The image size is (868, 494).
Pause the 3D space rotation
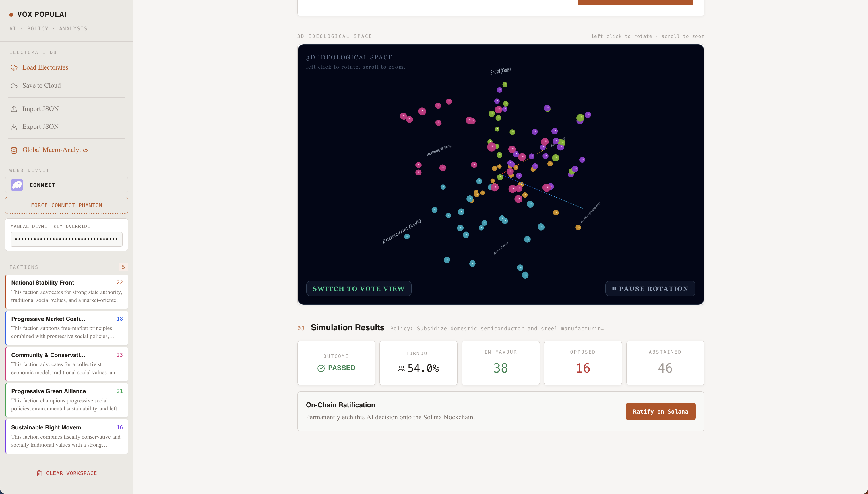coord(650,289)
